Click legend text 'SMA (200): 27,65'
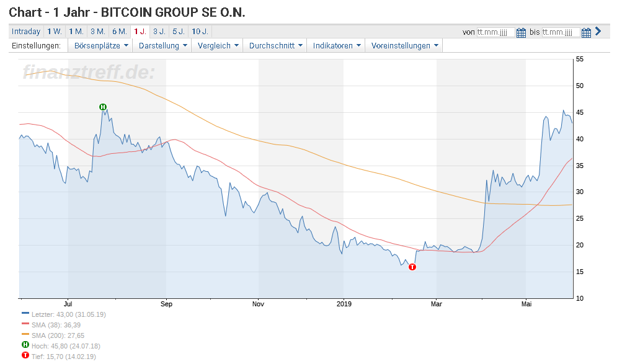 pos(58,335)
